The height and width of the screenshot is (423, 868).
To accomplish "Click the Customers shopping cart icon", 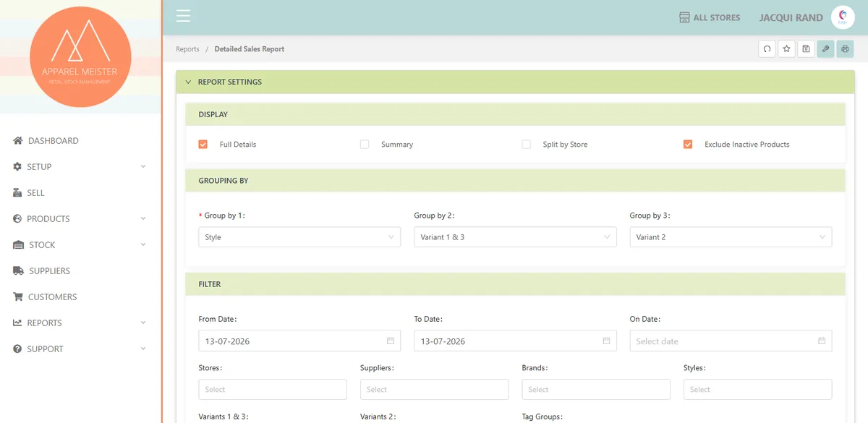I will point(18,297).
